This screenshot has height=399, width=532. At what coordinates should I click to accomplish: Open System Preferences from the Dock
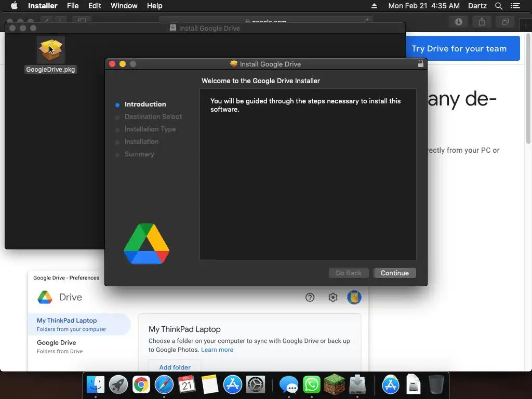click(x=255, y=384)
